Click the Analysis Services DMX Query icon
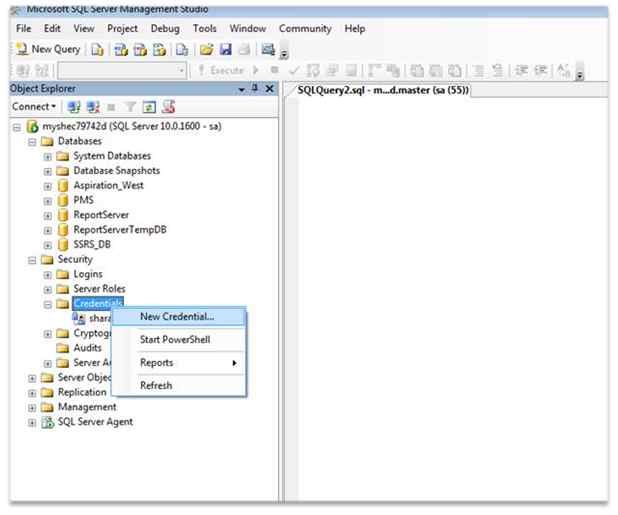 point(140,50)
